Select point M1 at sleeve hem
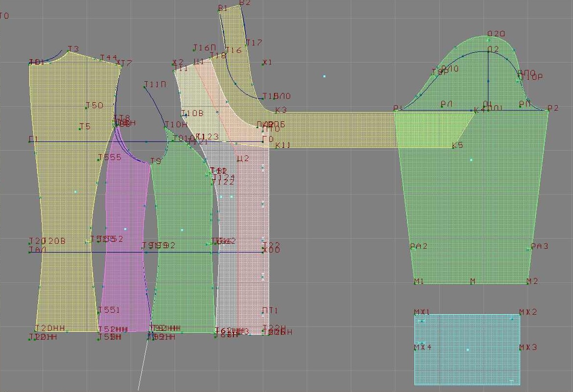 pyautogui.click(x=415, y=283)
